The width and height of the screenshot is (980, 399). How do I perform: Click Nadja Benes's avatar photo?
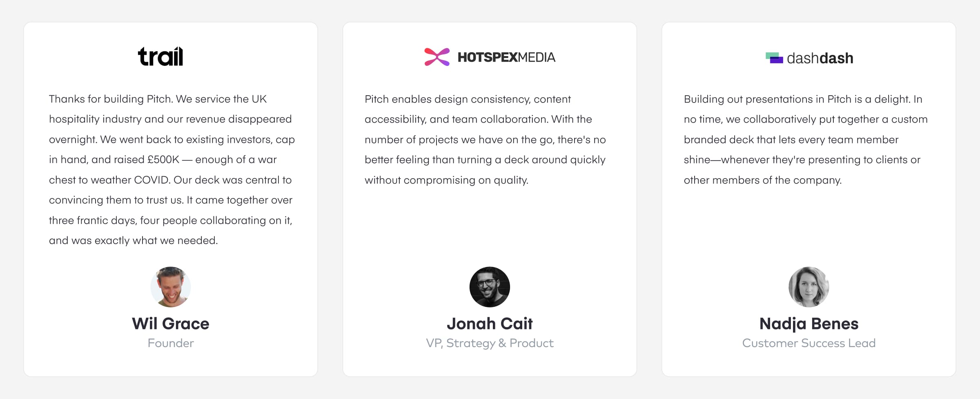point(809,287)
